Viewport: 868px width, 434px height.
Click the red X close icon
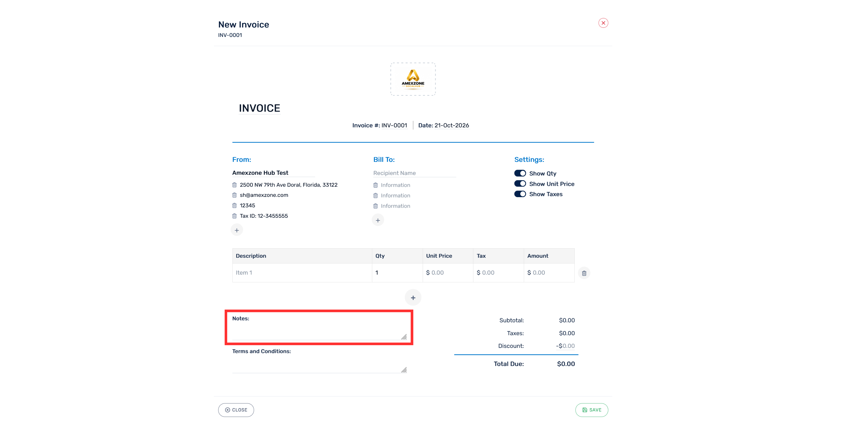tap(603, 23)
